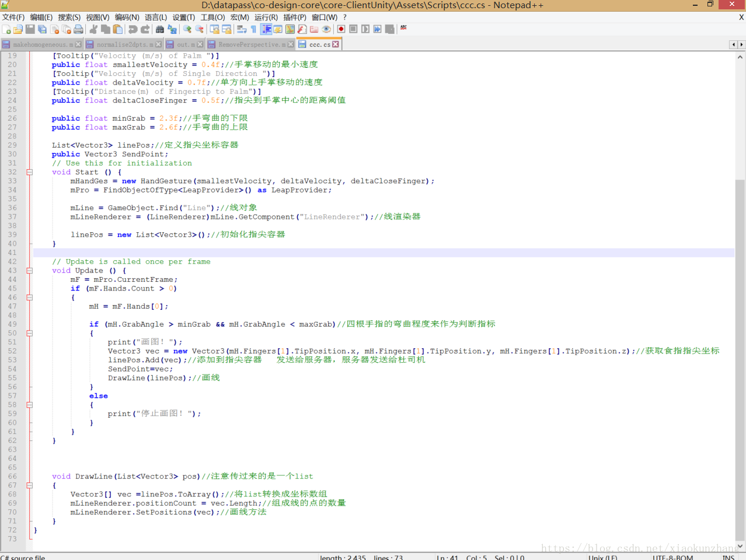Open the 文件(F) menu
Image resolution: width=746 pixels, height=560 pixels.
click(x=13, y=17)
